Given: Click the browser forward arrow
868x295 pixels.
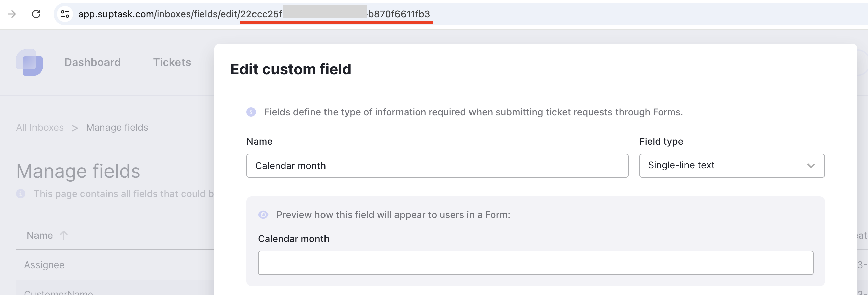Looking at the screenshot, I should [12, 14].
